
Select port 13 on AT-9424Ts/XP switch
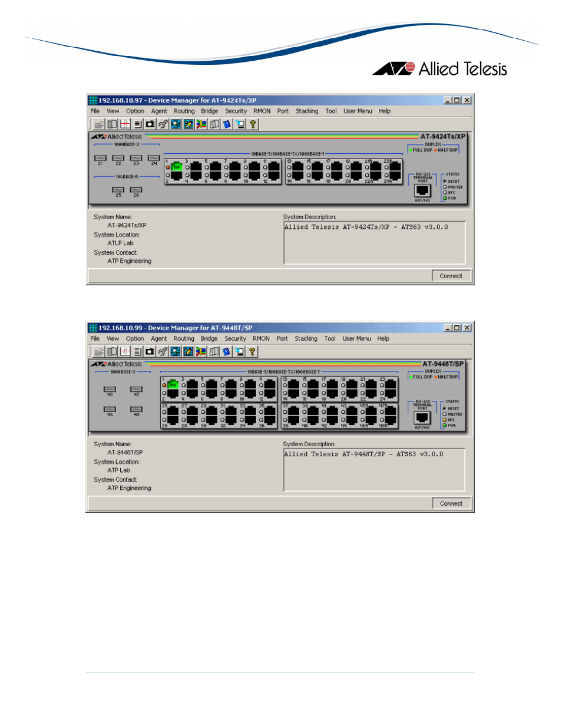tap(298, 167)
